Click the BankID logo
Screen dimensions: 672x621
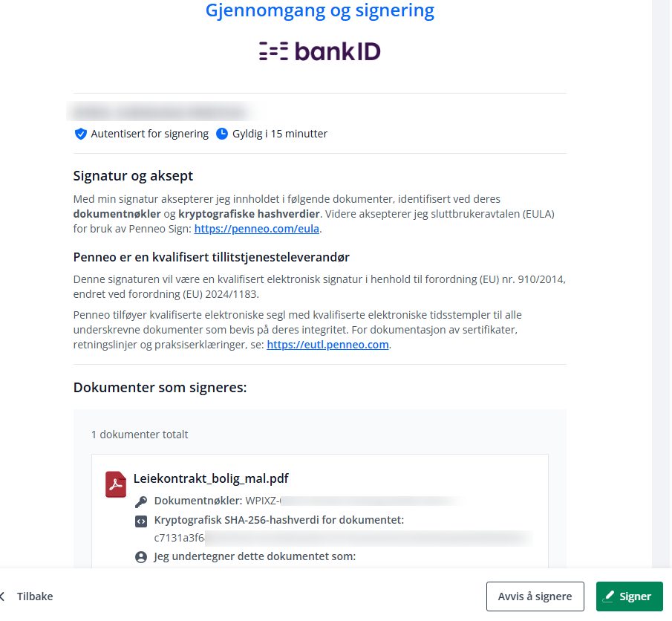pyautogui.click(x=320, y=51)
